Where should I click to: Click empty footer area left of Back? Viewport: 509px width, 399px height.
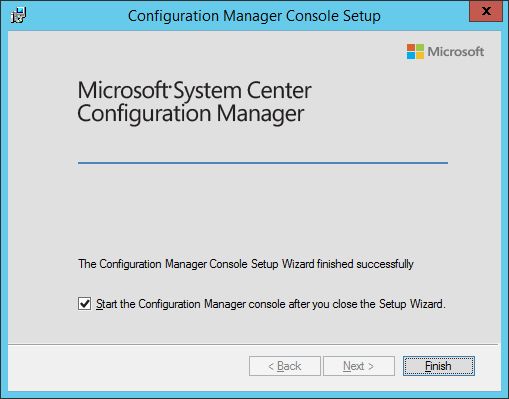(x=128, y=366)
